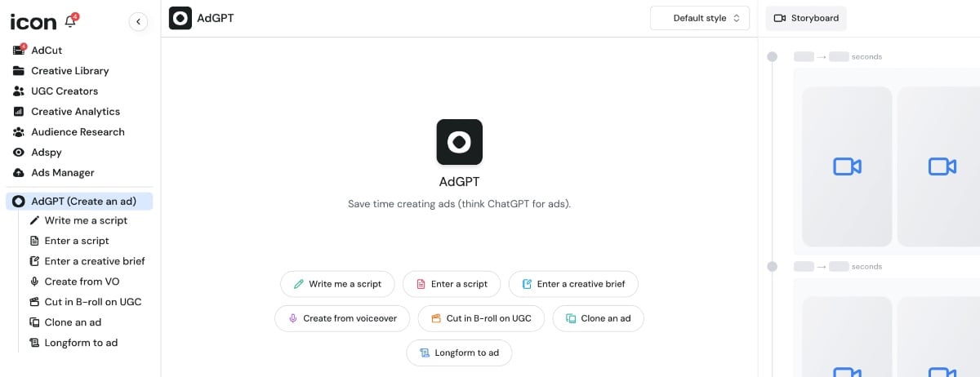Navigate to Ads Manager
Image resolution: width=980 pixels, height=377 pixels.
[62, 173]
